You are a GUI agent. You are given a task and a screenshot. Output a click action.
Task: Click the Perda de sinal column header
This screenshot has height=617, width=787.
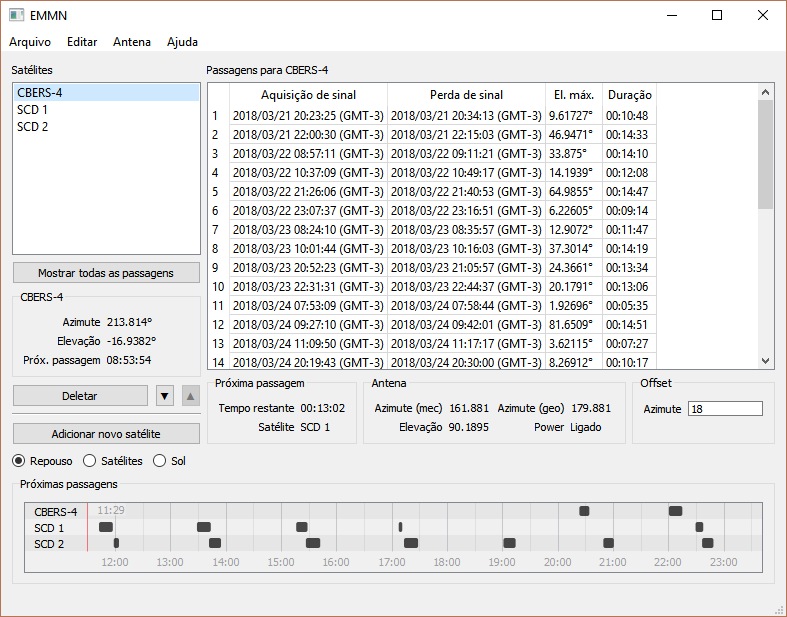click(466, 95)
